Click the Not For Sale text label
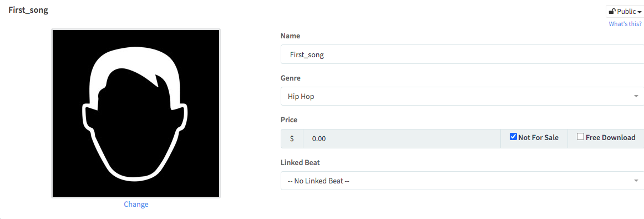 (x=538, y=137)
